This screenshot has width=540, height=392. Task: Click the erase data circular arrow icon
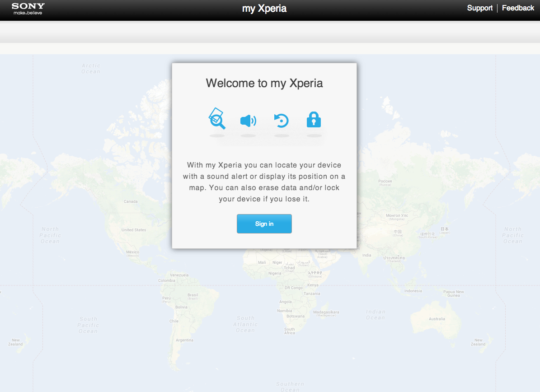pyautogui.click(x=282, y=121)
